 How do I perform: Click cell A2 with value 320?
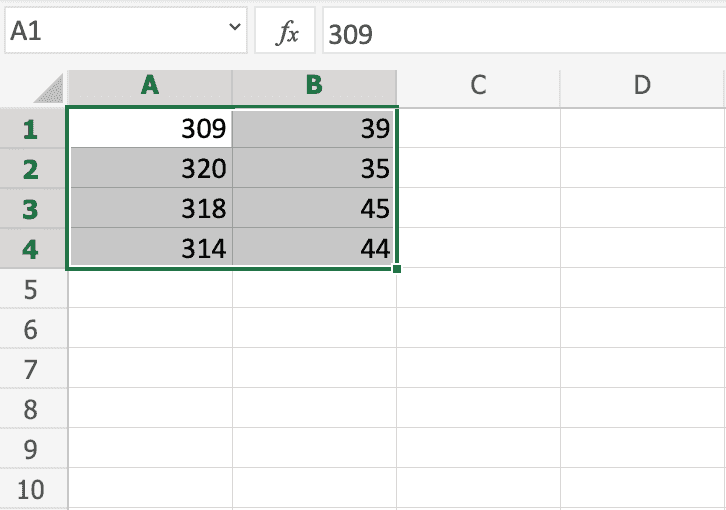(x=150, y=169)
